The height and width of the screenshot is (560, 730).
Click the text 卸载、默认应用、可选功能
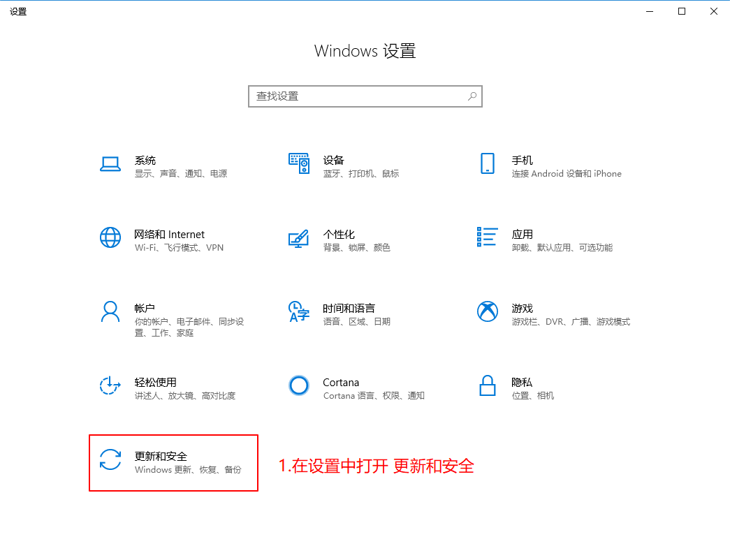tap(562, 248)
